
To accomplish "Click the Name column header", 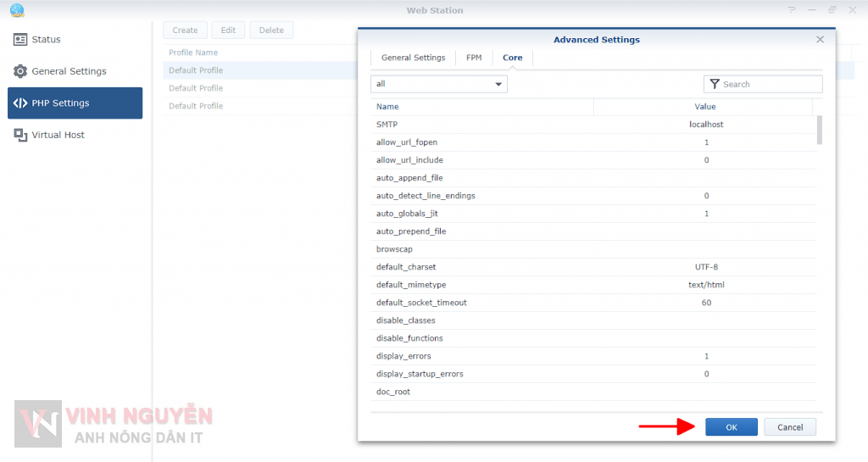I will click(481, 107).
